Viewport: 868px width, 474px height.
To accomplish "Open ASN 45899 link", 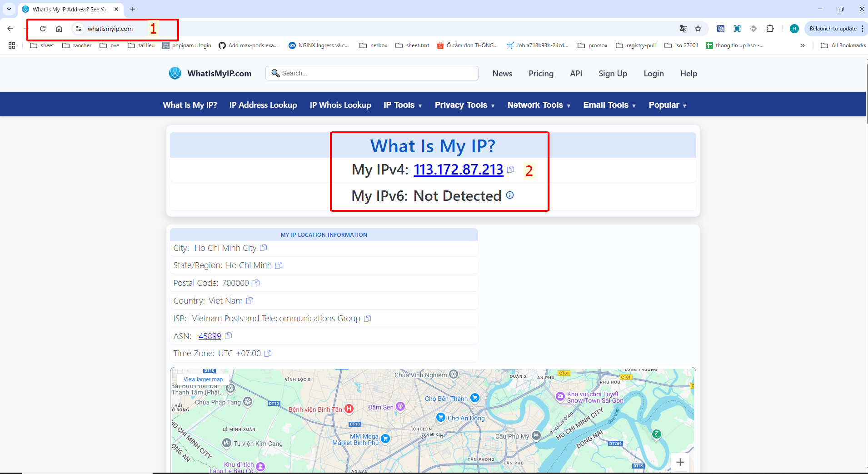I will (x=210, y=336).
